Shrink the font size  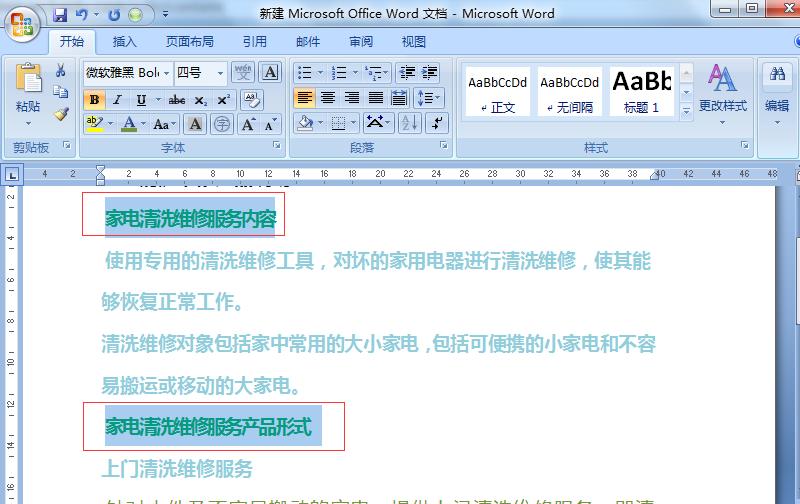[x=270, y=124]
